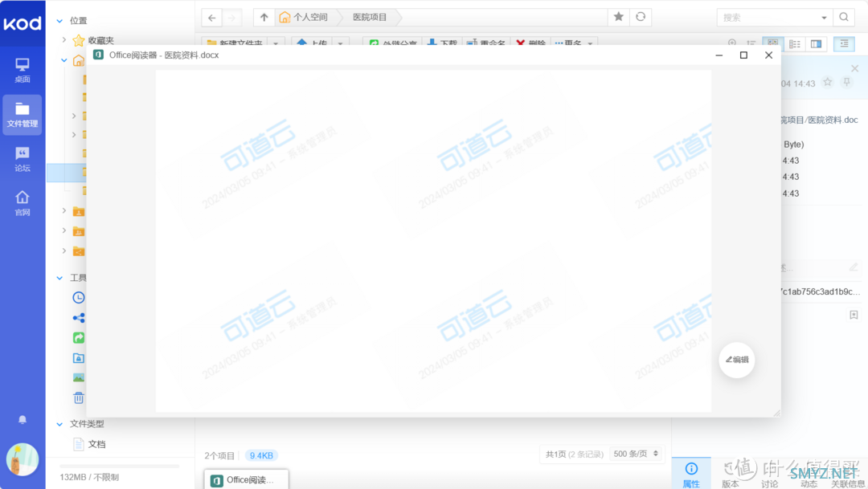Minimize the Office reader window
Screen dimensions: 868x489
coord(719,55)
